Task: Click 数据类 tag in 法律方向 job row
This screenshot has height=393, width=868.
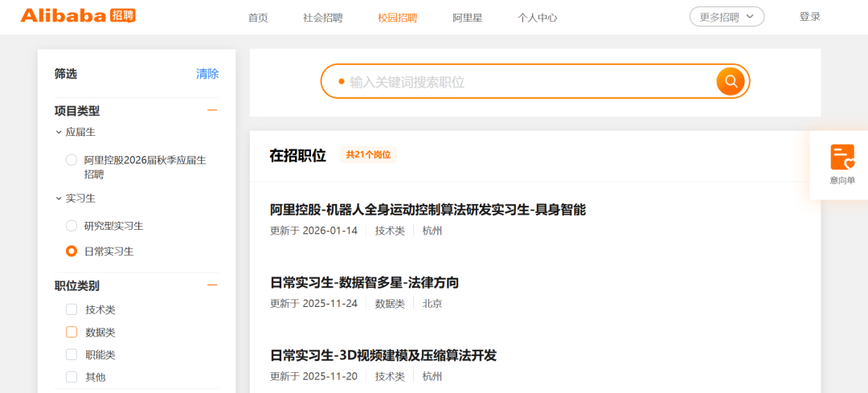Action: coord(391,303)
